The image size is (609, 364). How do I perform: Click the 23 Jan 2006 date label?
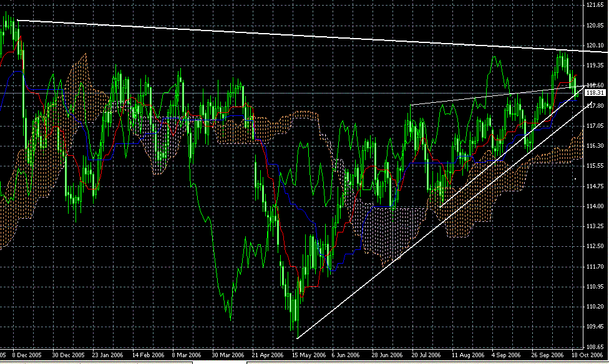[x=107, y=355]
